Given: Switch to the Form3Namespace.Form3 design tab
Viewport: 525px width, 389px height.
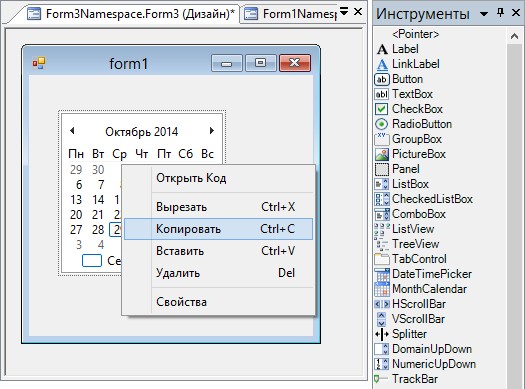Looking at the screenshot, I should point(131,14).
